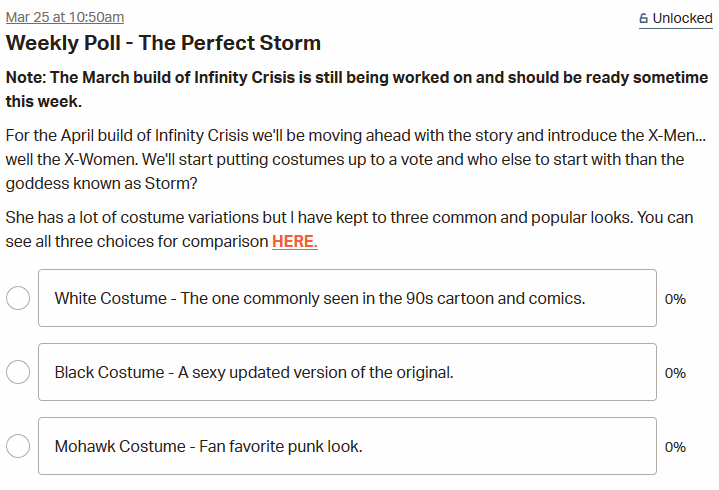Click the 'Black Costume - sexy updated version' option box
This screenshot has width=719, height=490.
347,372
